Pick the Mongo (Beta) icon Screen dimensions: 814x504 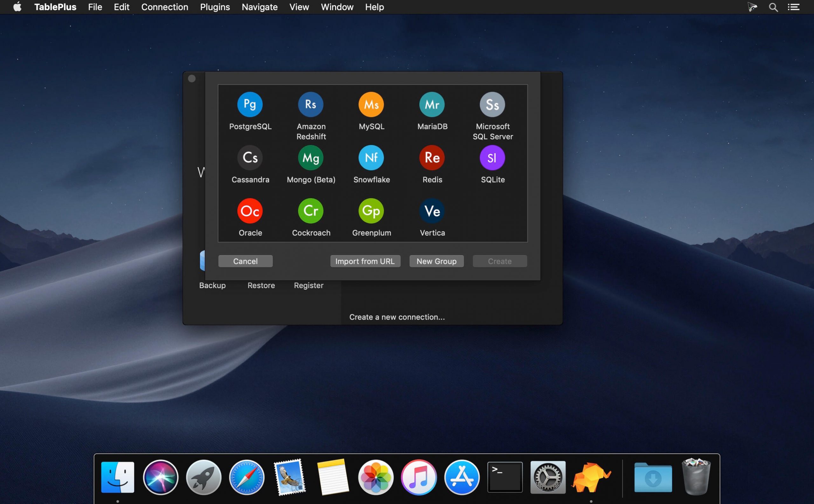tap(311, 158)
